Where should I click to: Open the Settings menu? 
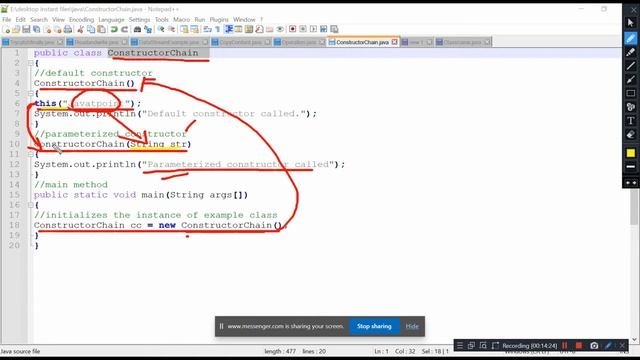pos(139,20)
